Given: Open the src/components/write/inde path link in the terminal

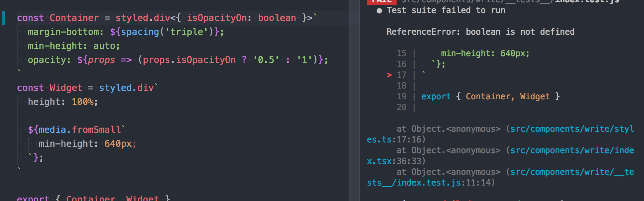Looking at the screenshot, I should click(x=572, y=151).
